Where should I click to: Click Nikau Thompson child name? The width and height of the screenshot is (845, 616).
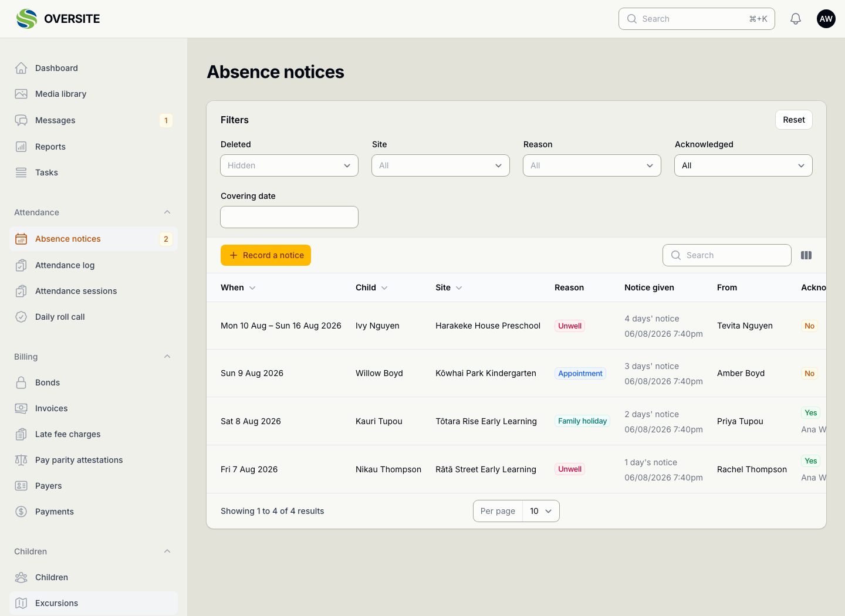(x=388, y=469)
